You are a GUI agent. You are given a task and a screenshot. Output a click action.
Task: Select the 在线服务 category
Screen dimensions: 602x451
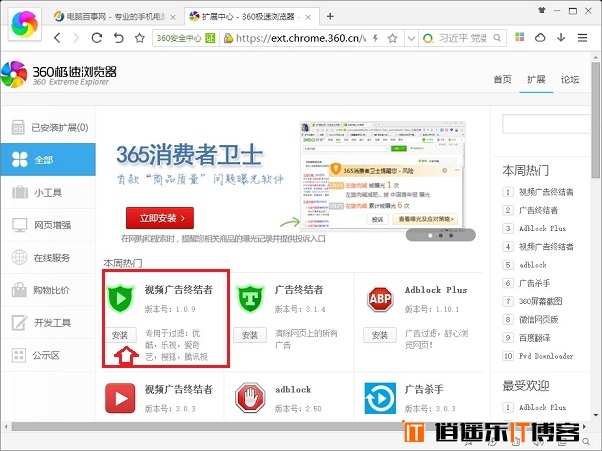48,258
